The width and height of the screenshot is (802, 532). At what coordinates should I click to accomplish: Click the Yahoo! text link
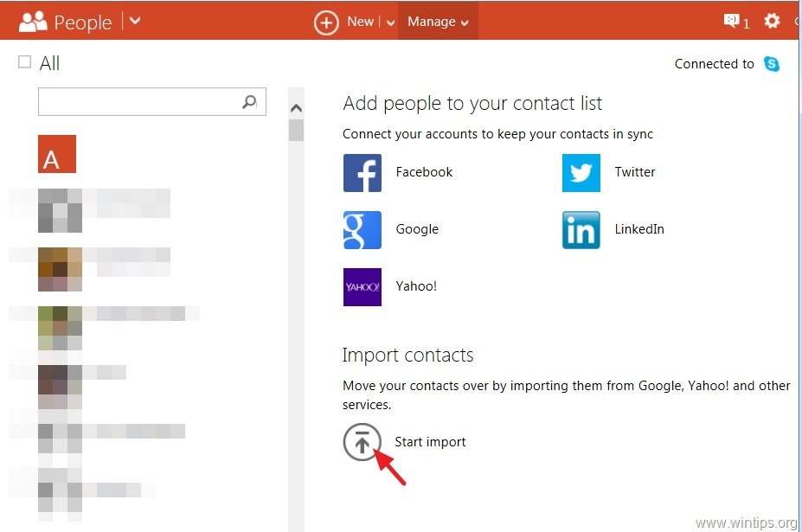416,286
